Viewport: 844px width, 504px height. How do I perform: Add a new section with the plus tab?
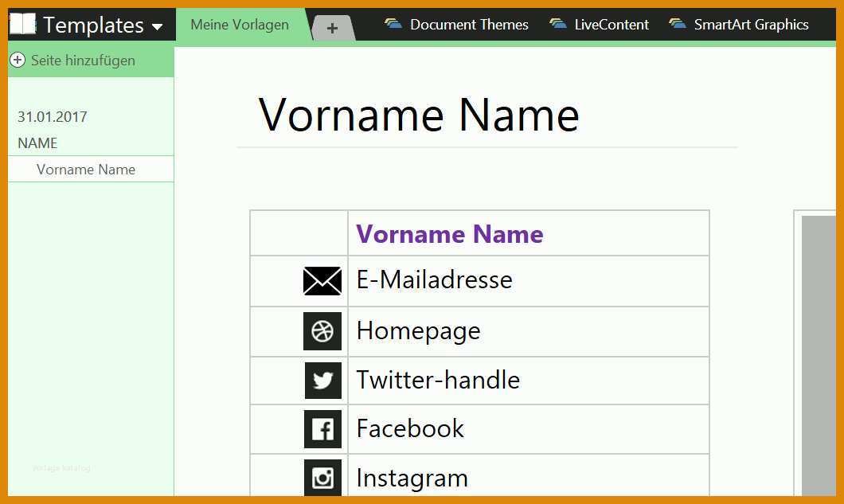tap(333, 28)
